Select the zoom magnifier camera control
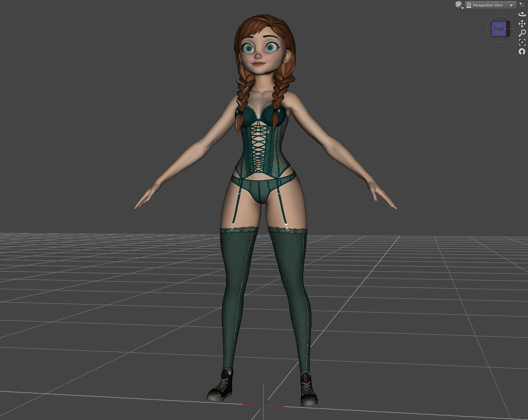The width and height of the screenshot is (528, 420). click(522, 33)
